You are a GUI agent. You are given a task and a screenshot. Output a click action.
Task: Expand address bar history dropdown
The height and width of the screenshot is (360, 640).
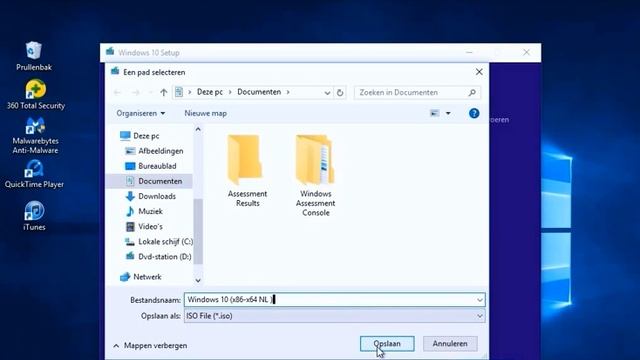click(x=327, y=93)
